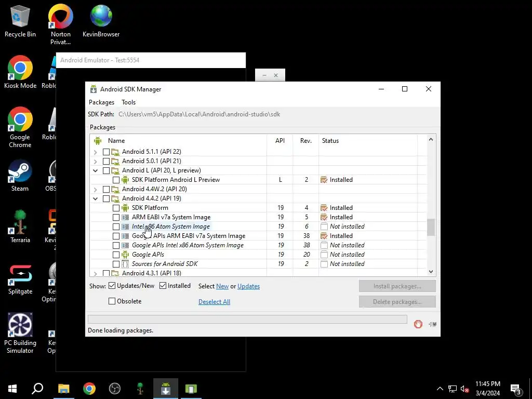Screen dimensions: 532x399
Task: Show hidden system tray icons
Action: tap(440, 389)
